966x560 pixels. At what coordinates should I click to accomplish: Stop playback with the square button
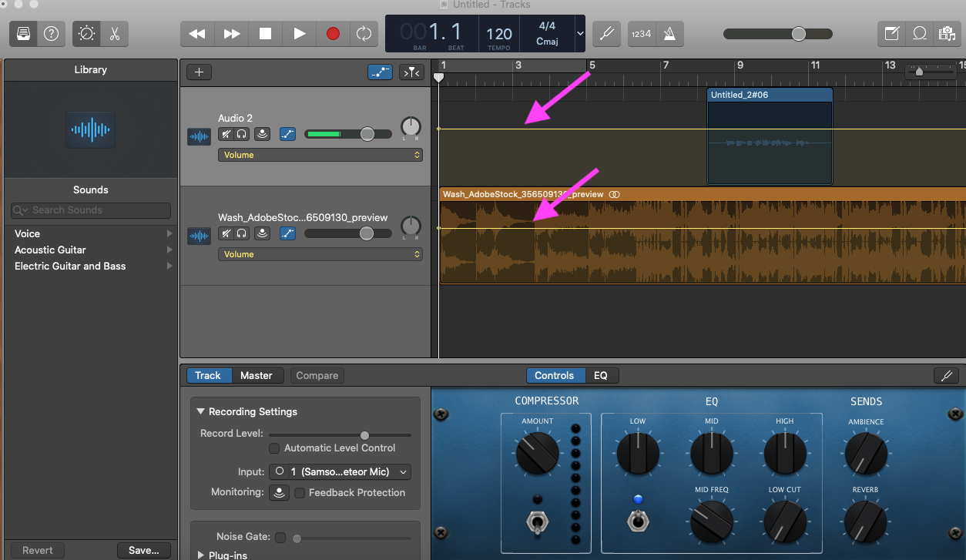click(265, 34)
